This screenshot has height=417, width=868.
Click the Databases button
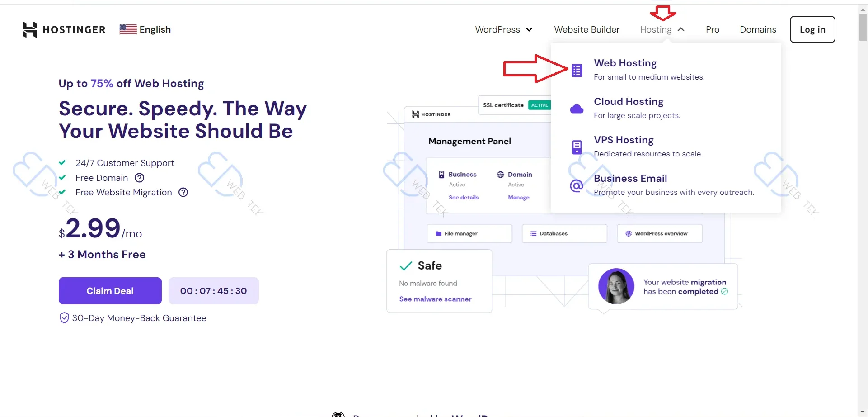564,234
